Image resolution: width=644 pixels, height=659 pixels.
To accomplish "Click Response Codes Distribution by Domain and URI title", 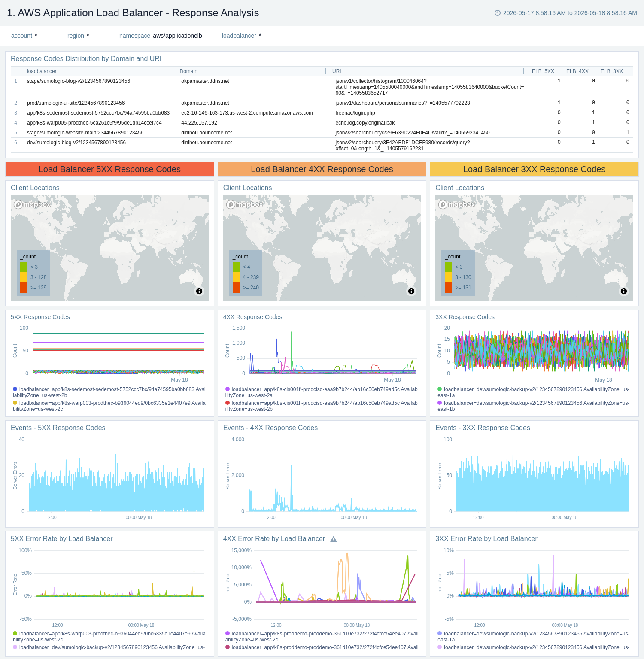I will tap(86, 59).
